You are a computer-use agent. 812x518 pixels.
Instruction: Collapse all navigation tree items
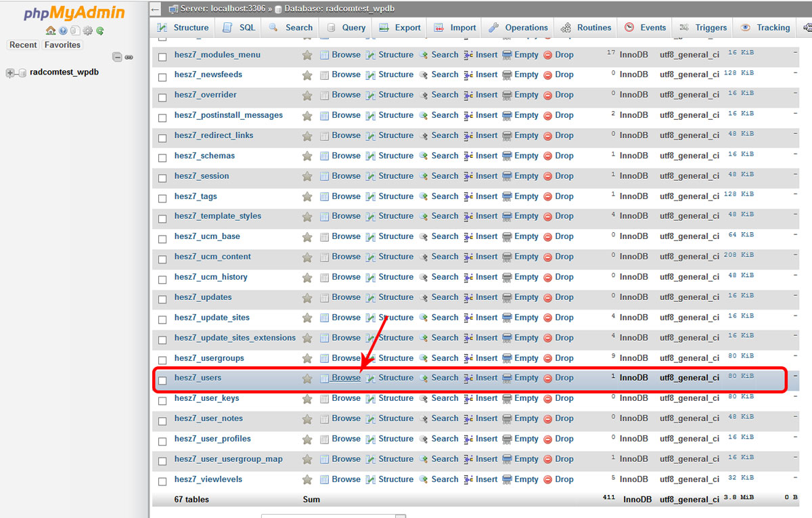(x=117, y=58)
